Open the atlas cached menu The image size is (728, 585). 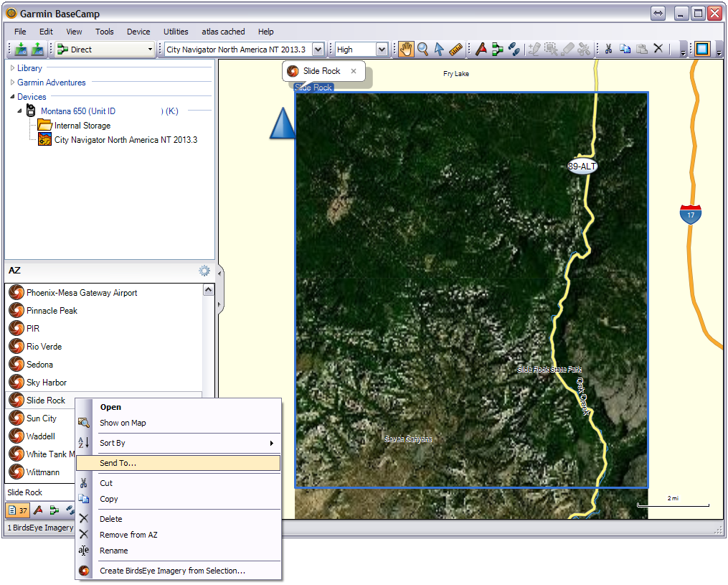223,32
